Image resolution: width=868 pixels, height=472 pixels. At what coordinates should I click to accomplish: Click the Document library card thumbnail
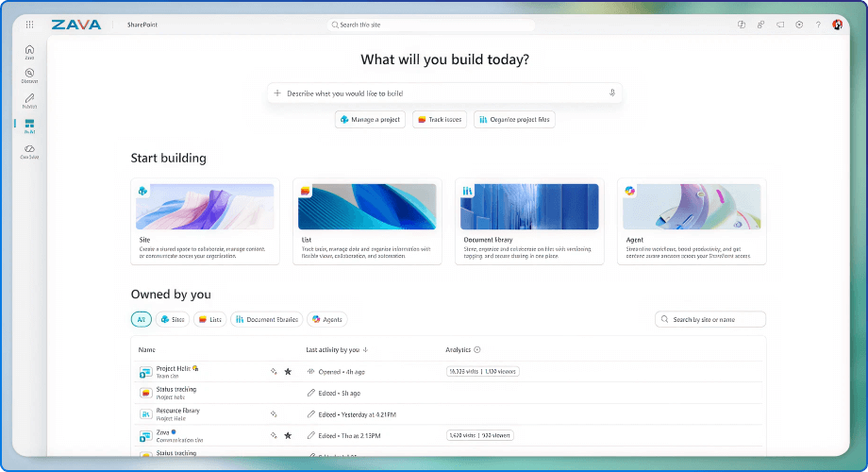click(529, 207)
